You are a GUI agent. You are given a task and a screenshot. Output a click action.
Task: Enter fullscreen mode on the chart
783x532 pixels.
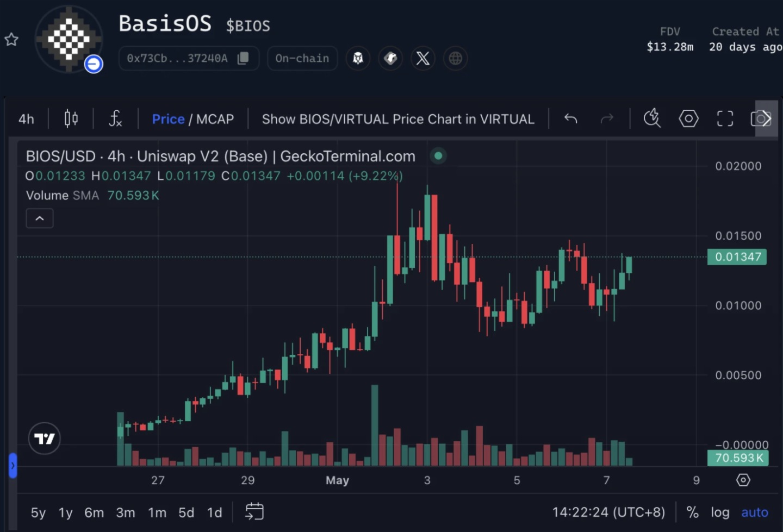coord(724,118)
